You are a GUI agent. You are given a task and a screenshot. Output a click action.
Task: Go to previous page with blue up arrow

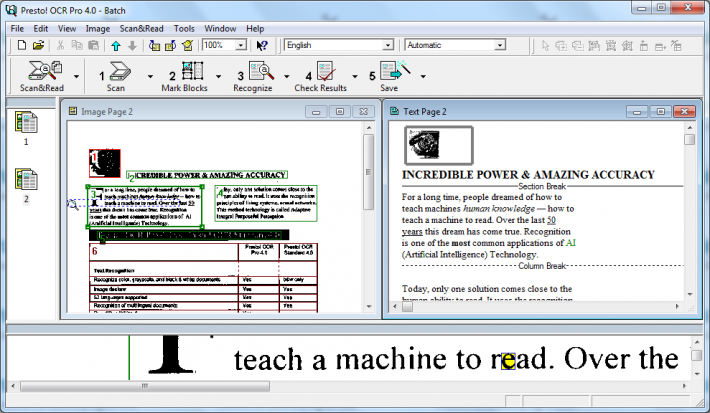tap(116, 46)
